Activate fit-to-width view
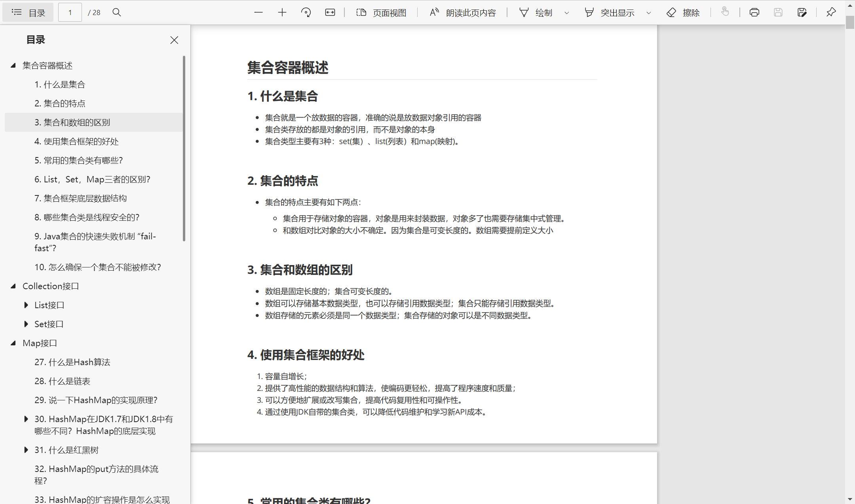This screenshot has width=855, height=504. click(x=330, y=12)
